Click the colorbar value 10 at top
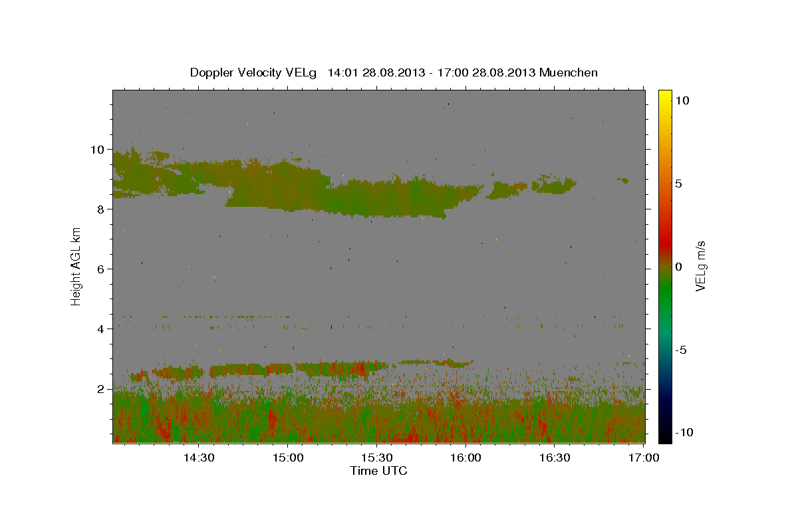This screenshot has height=532, width=798. click(x=682, y=100)
